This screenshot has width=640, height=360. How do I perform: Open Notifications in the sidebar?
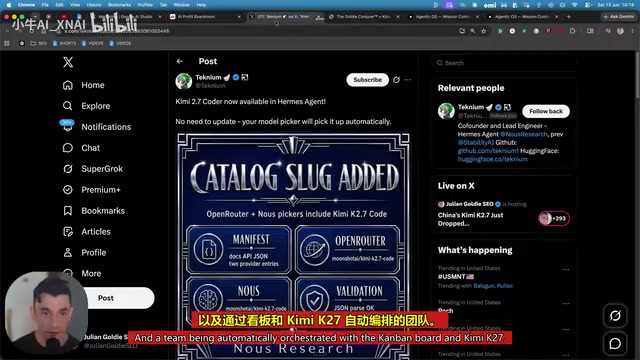[x=97, y=127]
